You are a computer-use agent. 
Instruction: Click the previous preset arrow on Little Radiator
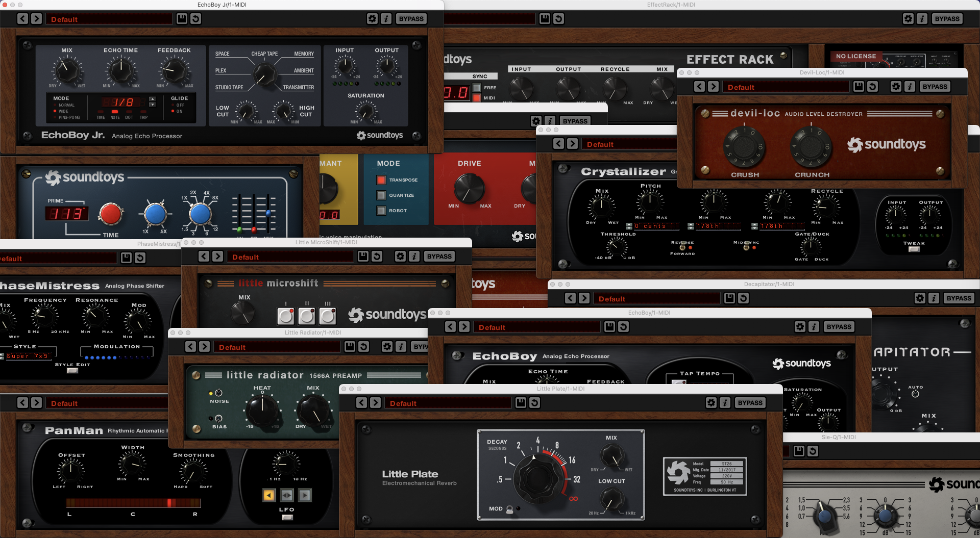190,346
